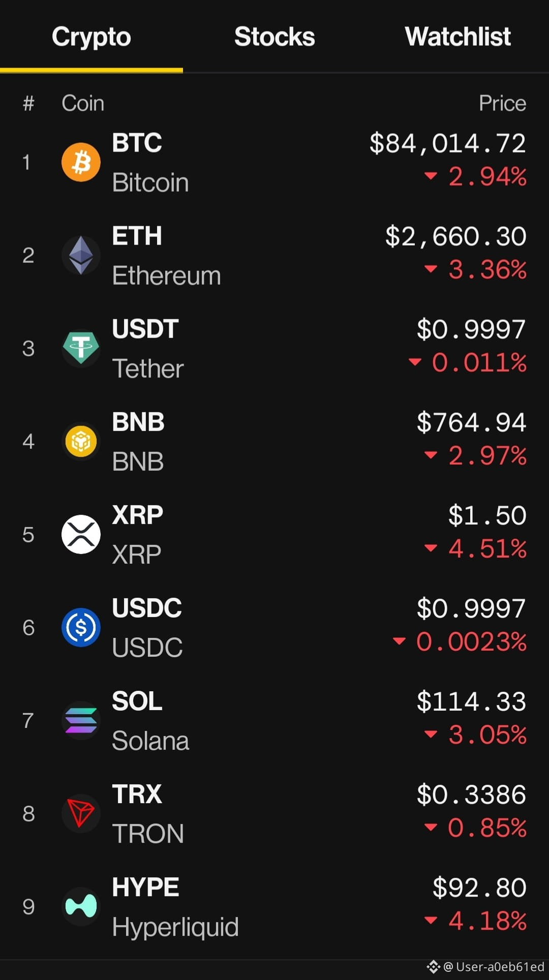The height and width of the screenshot is (980, 549).
Task: Tap the TRON red logo icon
Action: 81,813
